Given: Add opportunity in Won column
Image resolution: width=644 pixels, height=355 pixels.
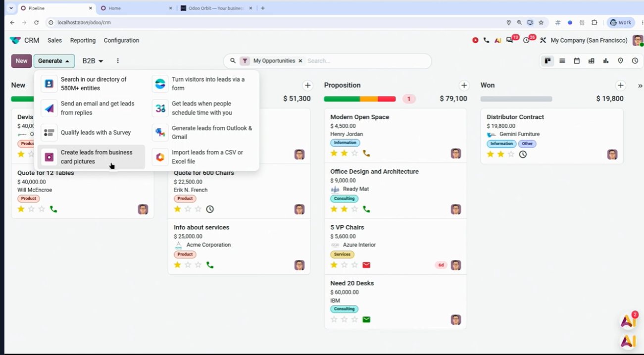Looking at the screenshot, I should [x=621, y=86].
